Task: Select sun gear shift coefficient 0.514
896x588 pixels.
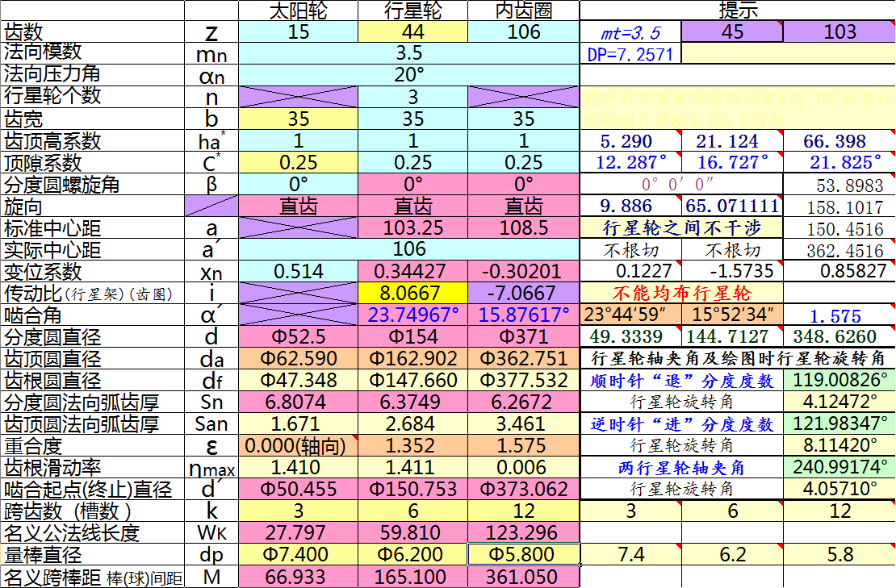Action: click(x=299, y=271)
